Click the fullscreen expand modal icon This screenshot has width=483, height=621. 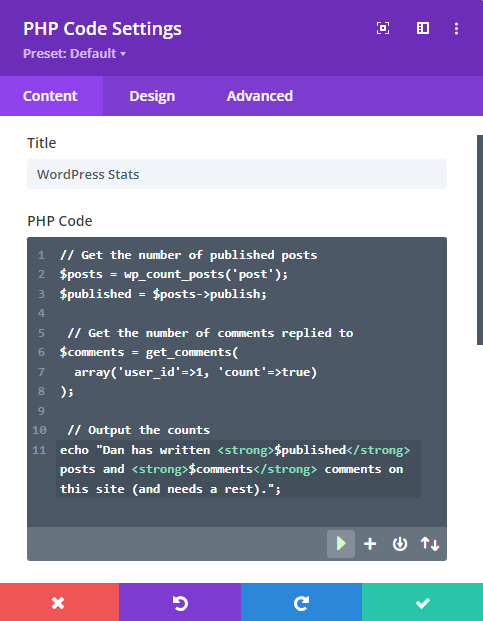point(382,28)
